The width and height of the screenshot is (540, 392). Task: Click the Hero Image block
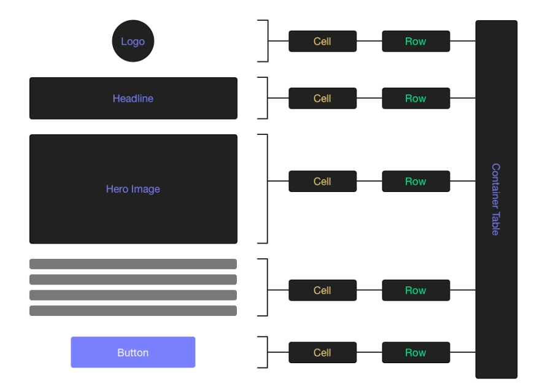click(133, 189)
